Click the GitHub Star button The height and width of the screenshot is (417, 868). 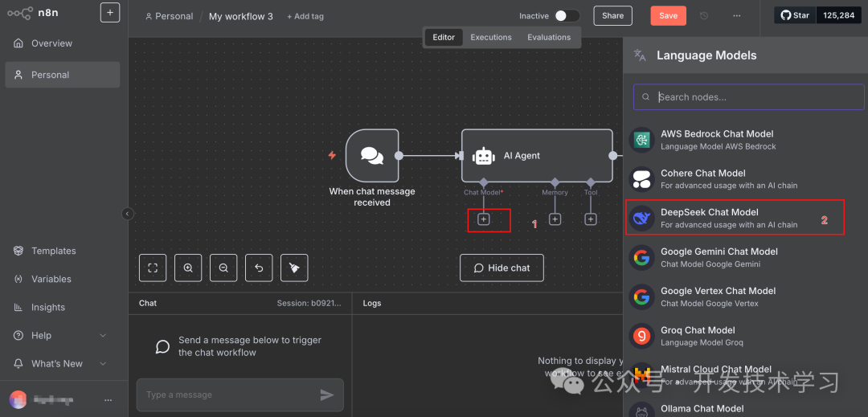(795, 15)
